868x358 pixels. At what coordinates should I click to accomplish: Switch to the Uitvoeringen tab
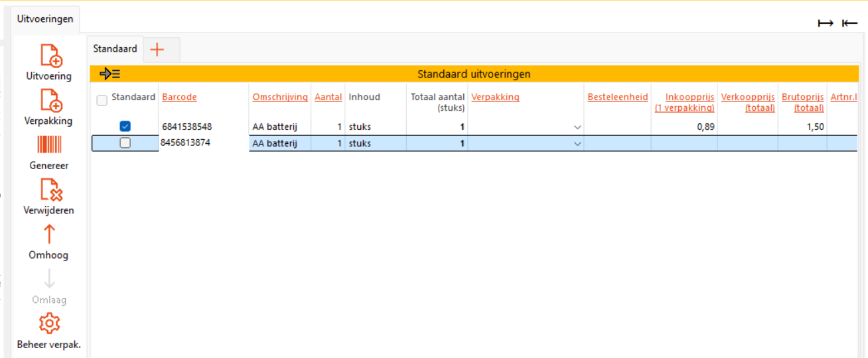tap(45, 19)
